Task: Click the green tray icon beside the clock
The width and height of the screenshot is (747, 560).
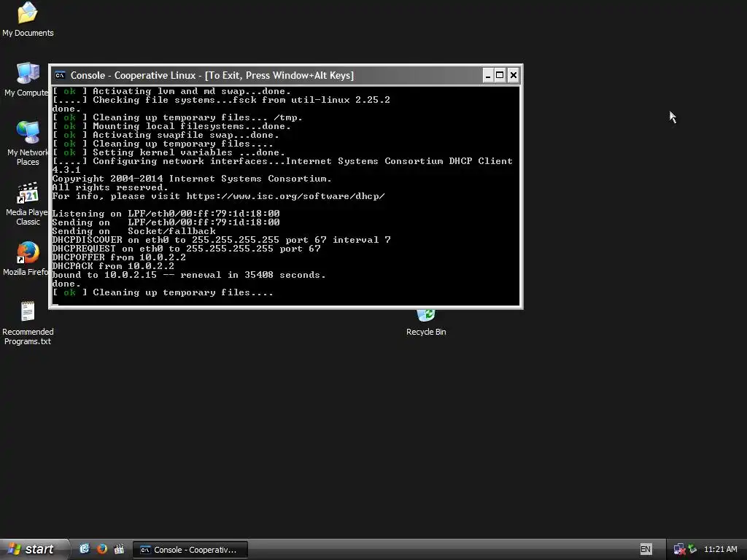Action: point(693,550)
